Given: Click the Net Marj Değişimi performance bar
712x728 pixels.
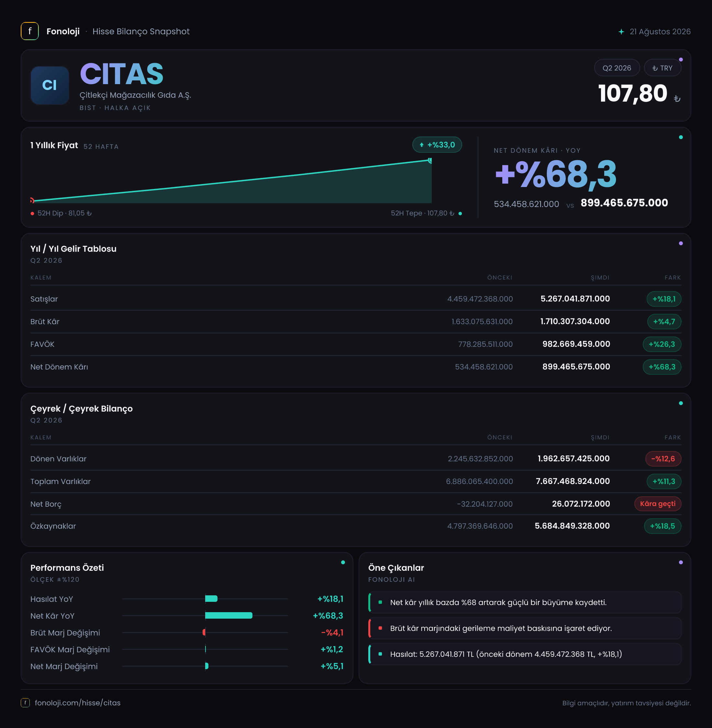Looking at the screenshot, I should (x=207, y=666).
